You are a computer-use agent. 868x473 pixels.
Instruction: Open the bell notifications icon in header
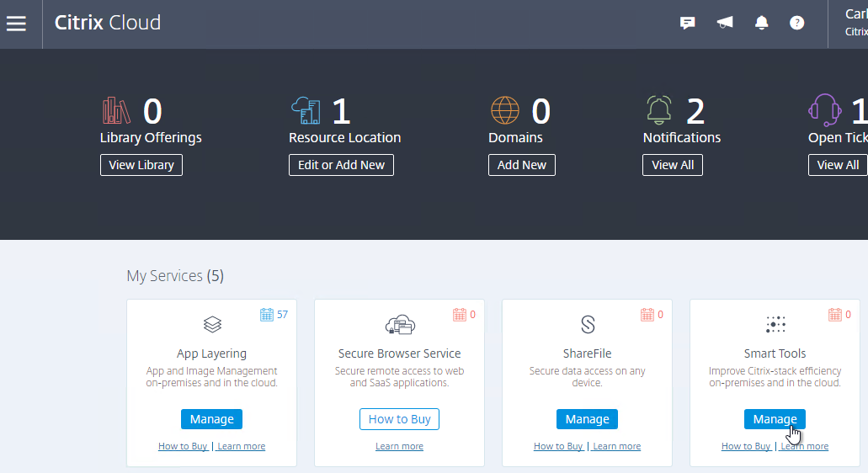762,23
